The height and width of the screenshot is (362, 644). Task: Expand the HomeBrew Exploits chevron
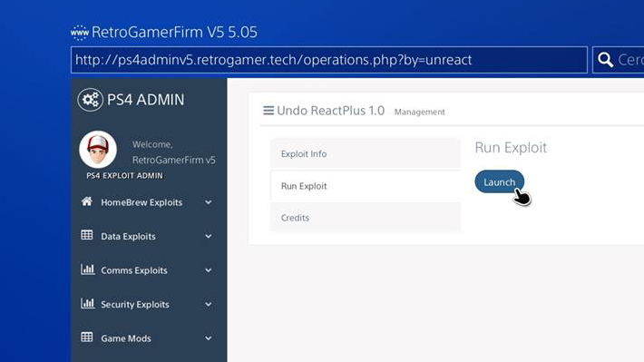[x=209, y=202]
